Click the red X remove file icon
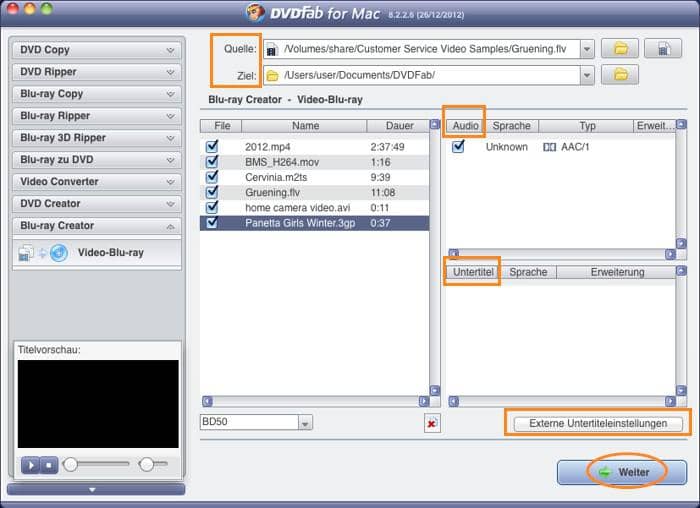The image size is (700, 508). (x=432, y=423)
